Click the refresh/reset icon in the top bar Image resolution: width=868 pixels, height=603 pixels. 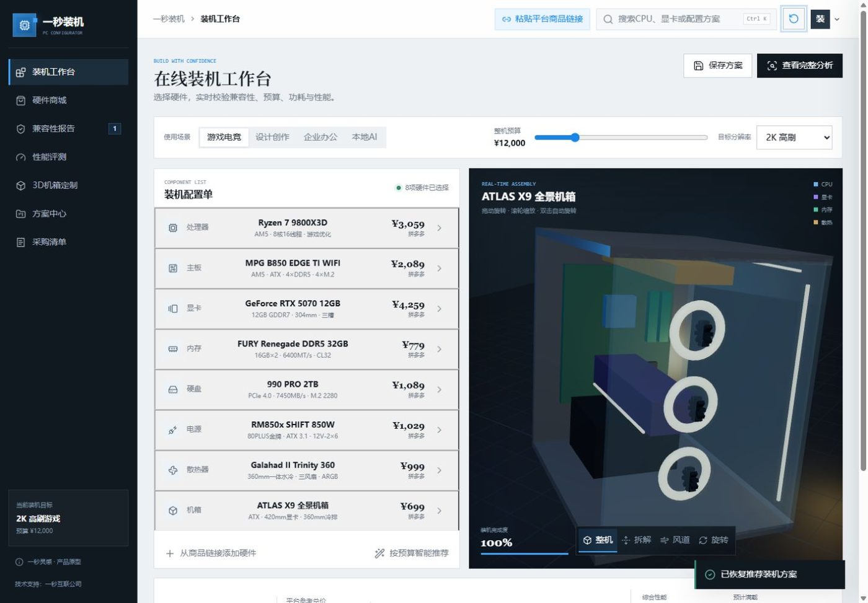(x=794, y=19)
